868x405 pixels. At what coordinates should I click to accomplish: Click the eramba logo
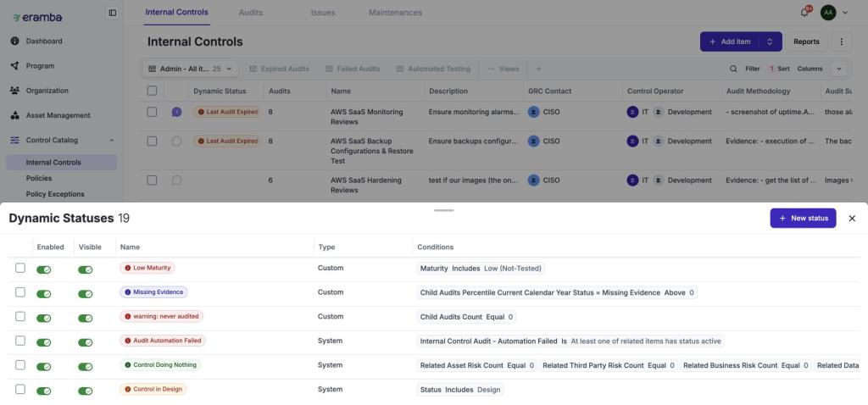click(37, 17)
